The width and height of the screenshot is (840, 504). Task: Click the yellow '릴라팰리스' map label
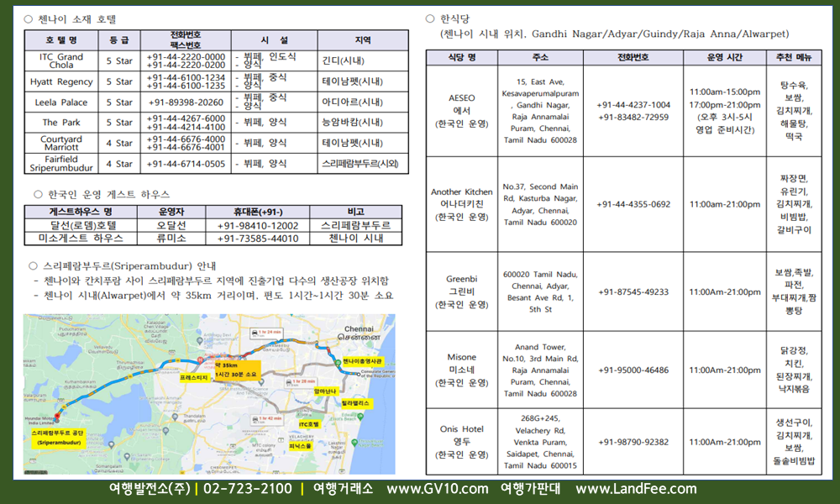pos(357,404)
